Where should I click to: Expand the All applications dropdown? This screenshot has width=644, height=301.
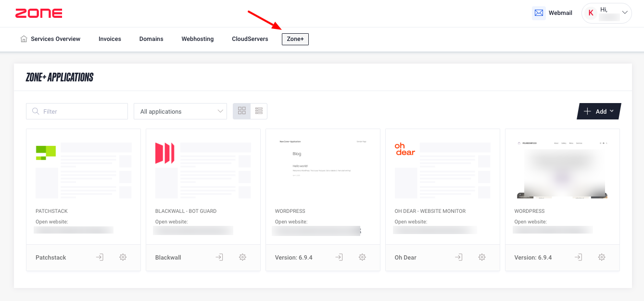[180, 111]
